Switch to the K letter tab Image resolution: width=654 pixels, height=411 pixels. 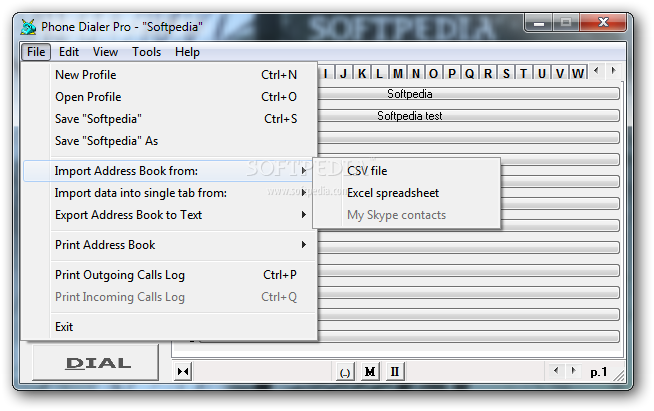pos(362,73)
